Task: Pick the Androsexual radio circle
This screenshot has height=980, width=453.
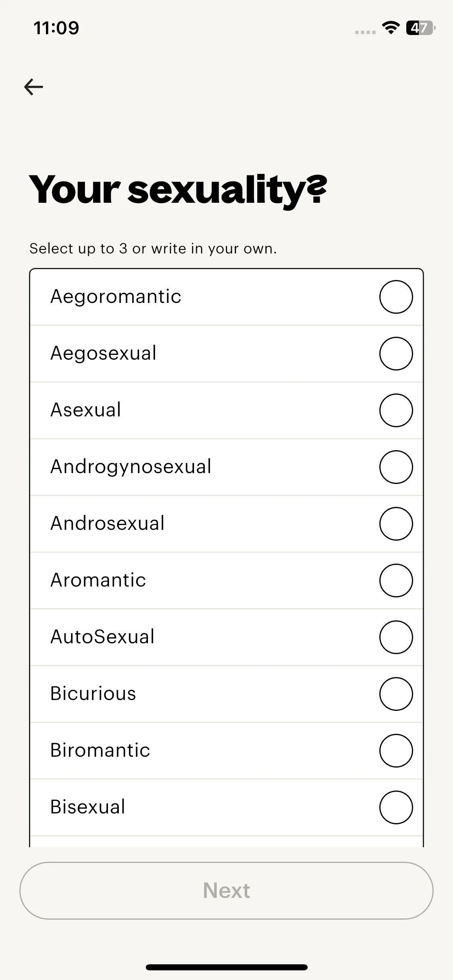Action: pyautogui.click(x=396, y=524)
